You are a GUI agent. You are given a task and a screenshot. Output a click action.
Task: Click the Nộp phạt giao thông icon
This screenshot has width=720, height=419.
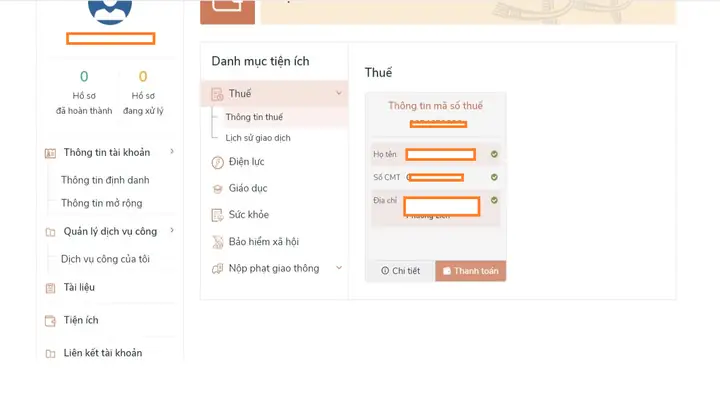(217, 269)
